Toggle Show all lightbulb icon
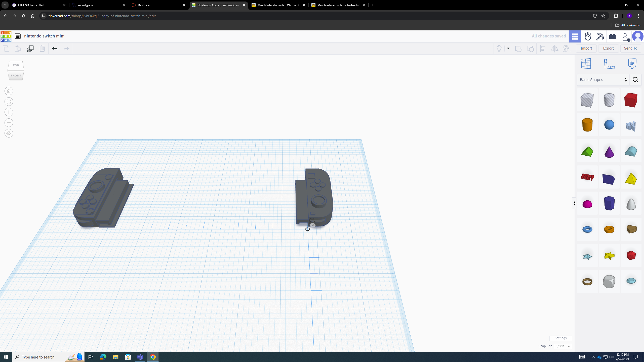644x362 pixels. (499, 49)
